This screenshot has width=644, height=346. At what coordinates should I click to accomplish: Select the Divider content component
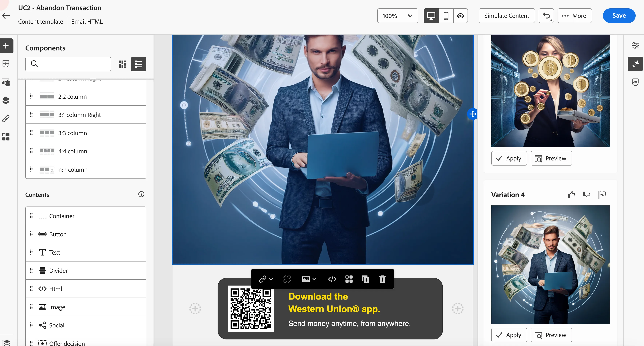(86, 271)
